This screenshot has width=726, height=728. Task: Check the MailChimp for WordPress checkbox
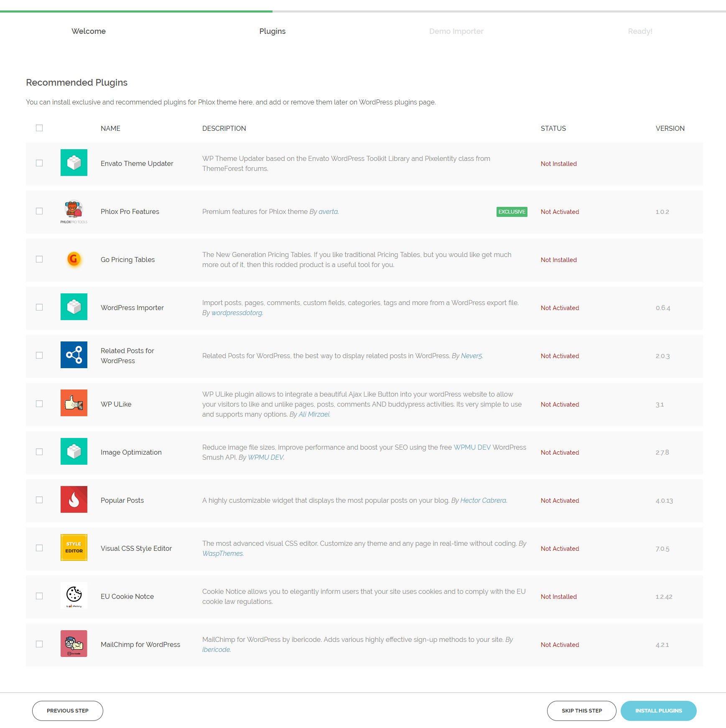point(39,644)
